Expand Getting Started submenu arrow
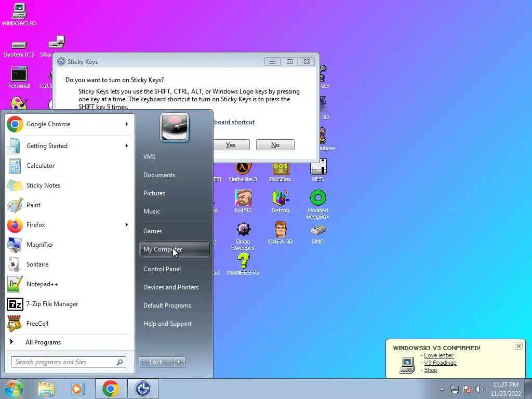Screen dimensions: 532x399 (x=127, y=146)
